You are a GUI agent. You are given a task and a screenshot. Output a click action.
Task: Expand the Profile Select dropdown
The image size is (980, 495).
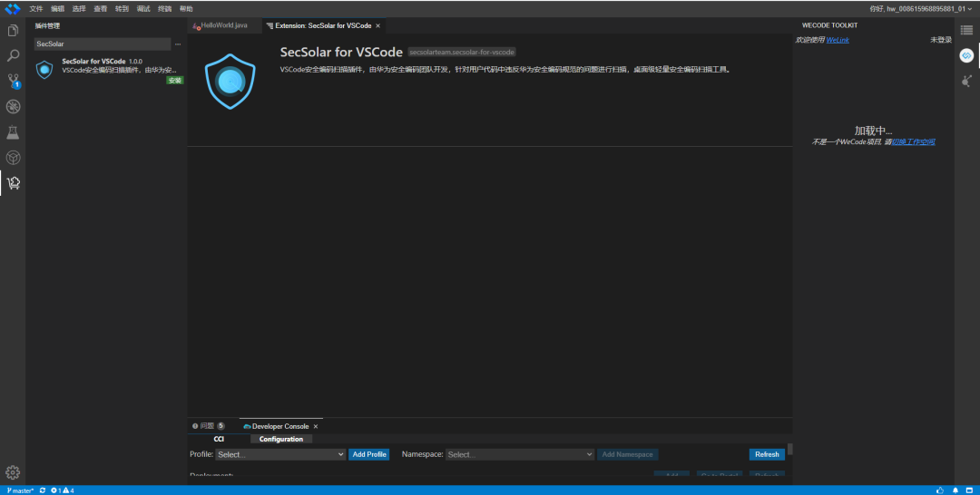click(x=280, y=454)
